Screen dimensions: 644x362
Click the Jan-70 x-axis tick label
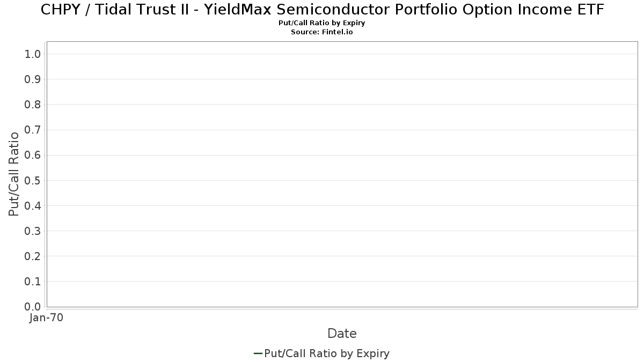coord(47,317)
